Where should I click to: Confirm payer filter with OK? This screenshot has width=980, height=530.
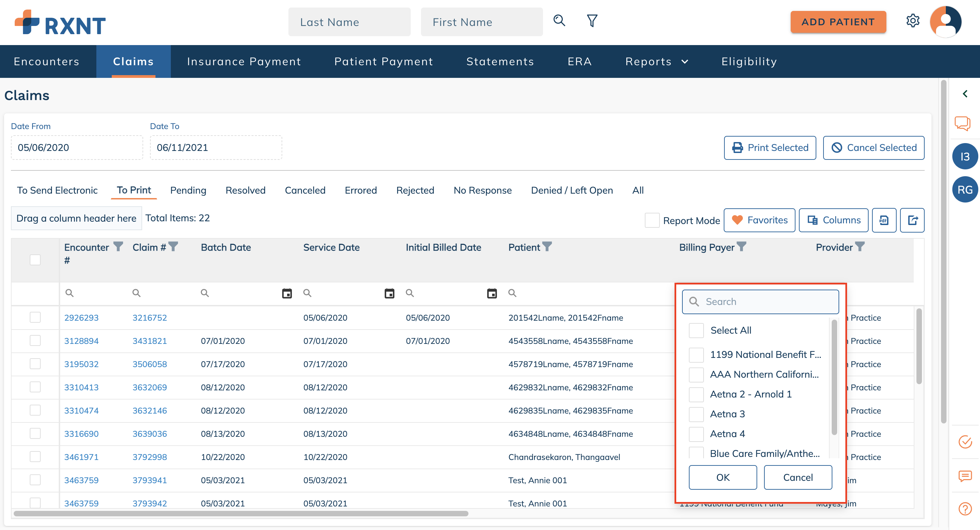point(723,477)
